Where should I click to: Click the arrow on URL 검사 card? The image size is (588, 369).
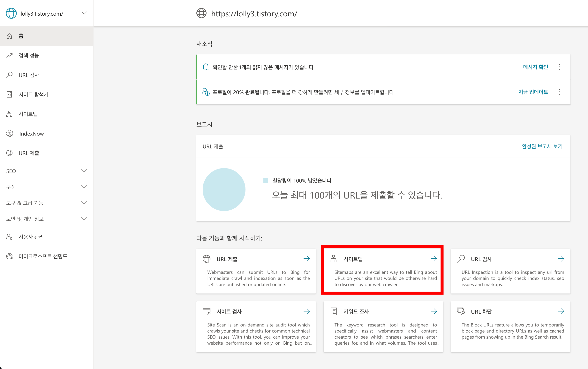click(x=561, y=259)
